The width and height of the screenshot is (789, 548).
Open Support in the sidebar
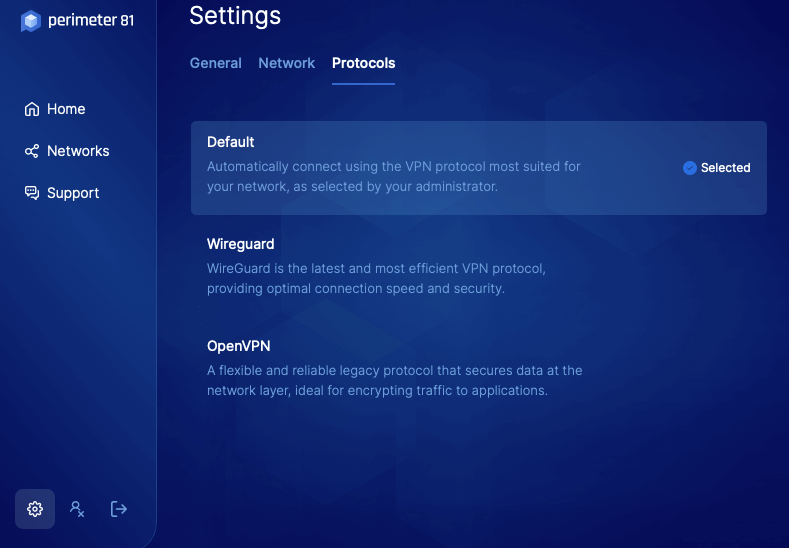pyautogui.click(x=62, y=193)
